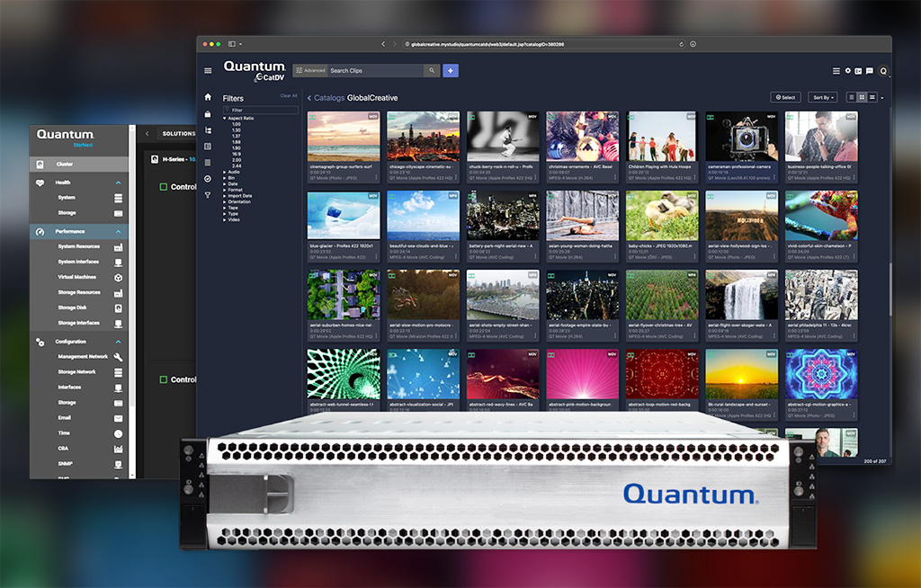Click the reload icon in the browser address bar
Image resolution: width=921 pixels, height=588 pixels.
click(x=682, y=44)
